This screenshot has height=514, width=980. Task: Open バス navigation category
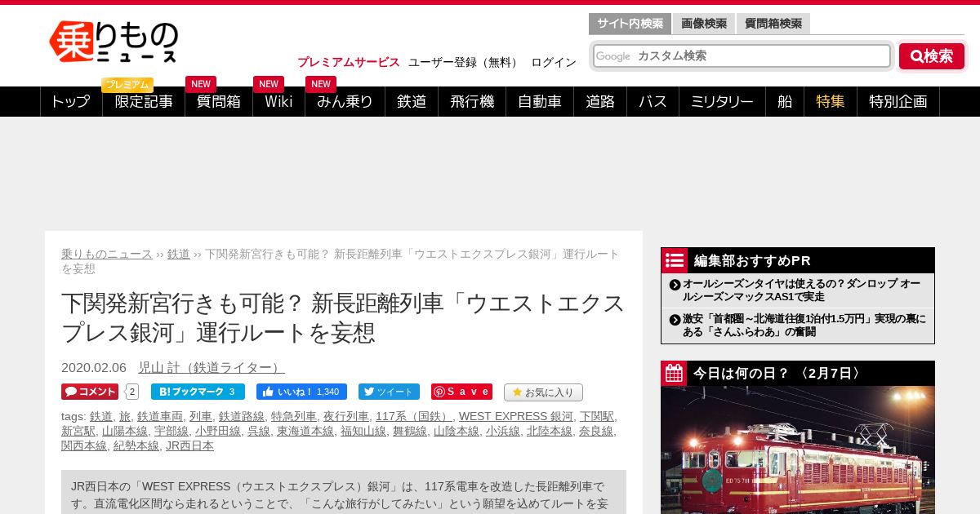point(653,102)
